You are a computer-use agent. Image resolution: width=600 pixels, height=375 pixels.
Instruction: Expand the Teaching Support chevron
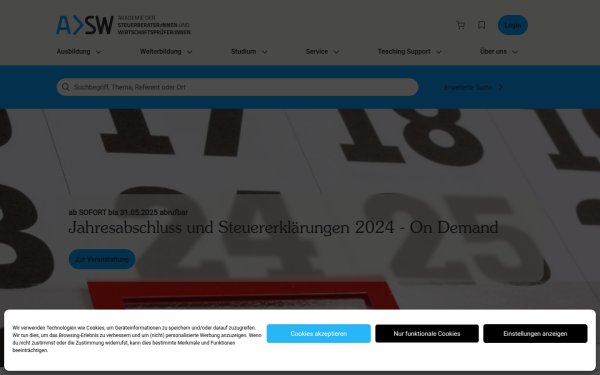click(439, 52)
